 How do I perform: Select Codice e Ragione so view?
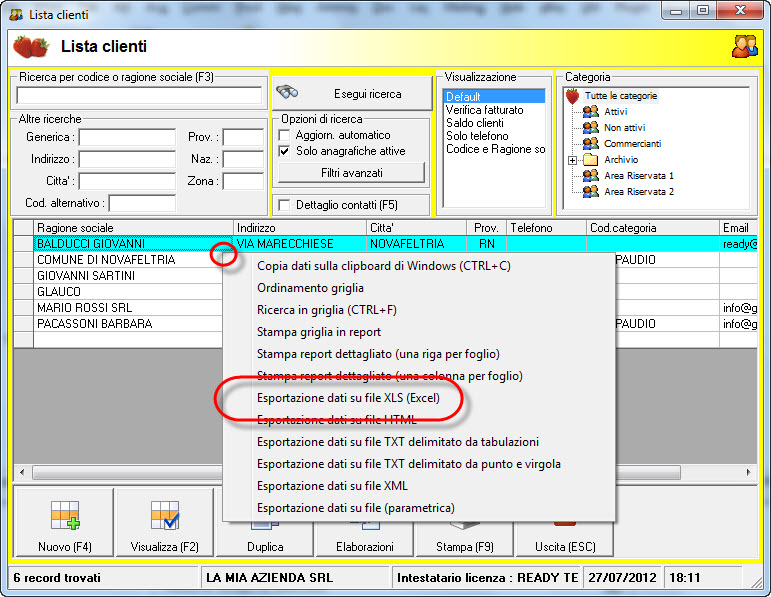pyautogui.click(x=495, y=149)
